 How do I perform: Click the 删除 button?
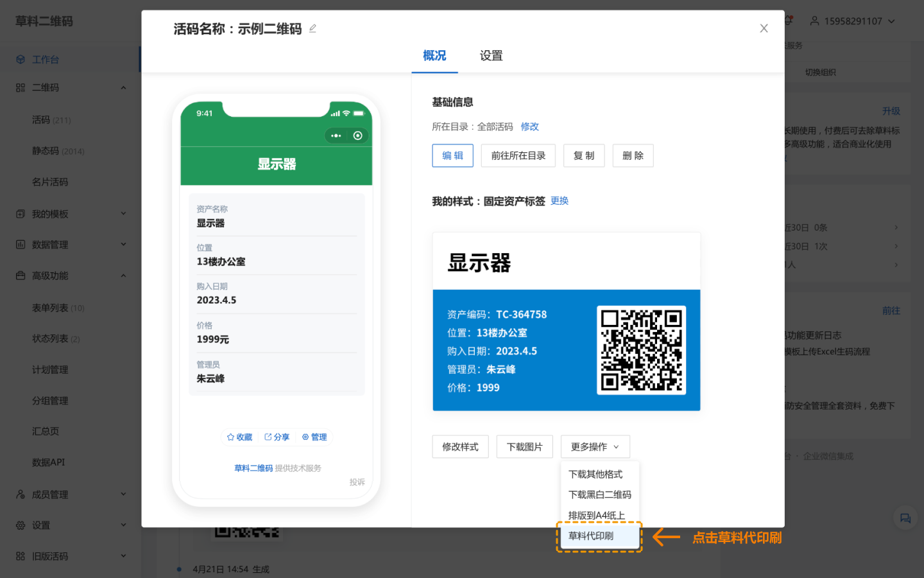(x=633, y=155)
